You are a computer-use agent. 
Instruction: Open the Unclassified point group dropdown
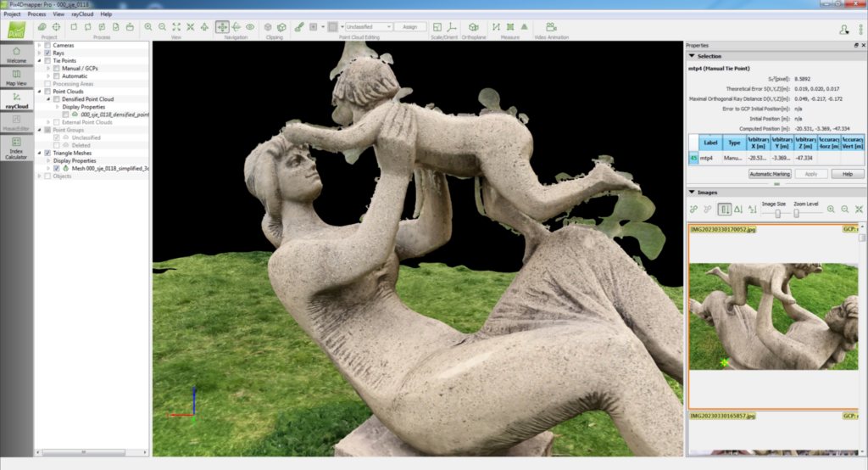point(369,27)
